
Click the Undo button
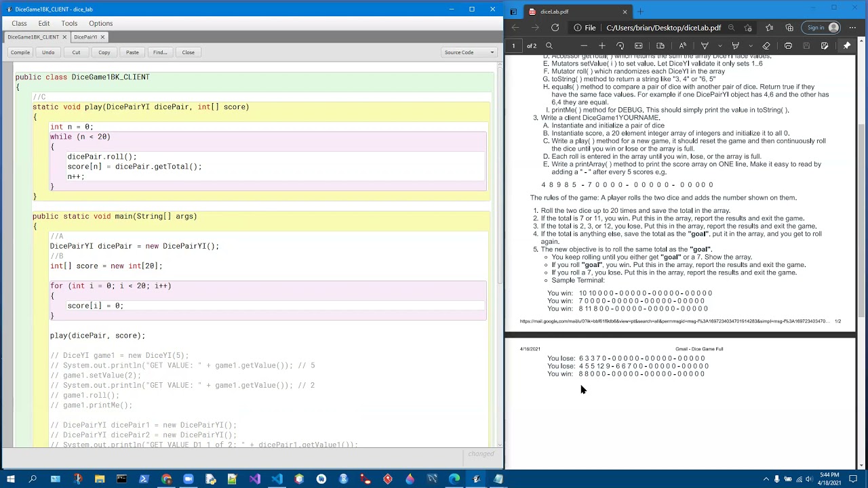click(48, 52)
